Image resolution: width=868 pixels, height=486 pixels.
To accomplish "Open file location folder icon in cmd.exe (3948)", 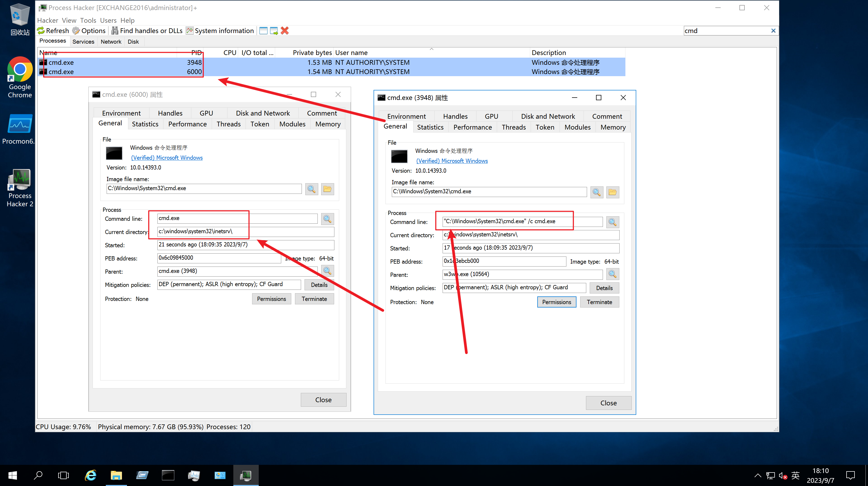I will point(612,192).
